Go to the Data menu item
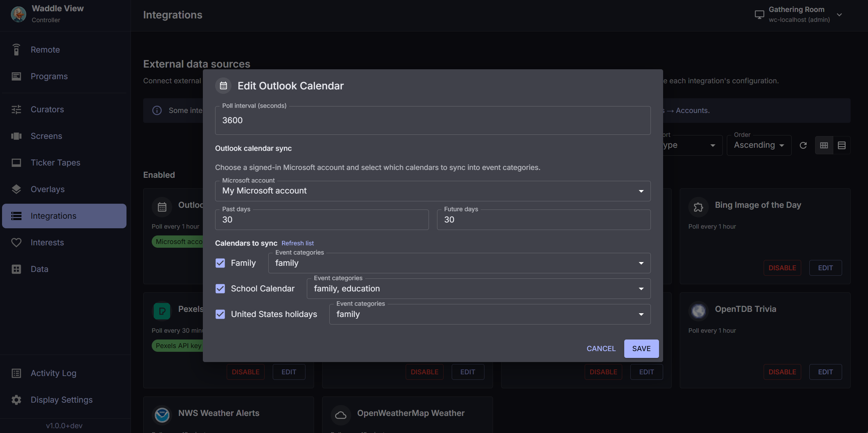The image size is (868, 433). click(x=64, y=269)
